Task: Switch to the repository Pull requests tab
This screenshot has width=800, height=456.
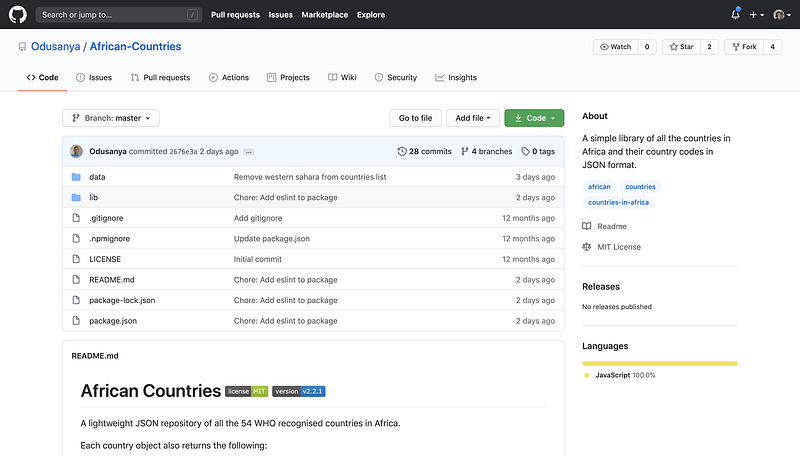Action: (160, 78)
